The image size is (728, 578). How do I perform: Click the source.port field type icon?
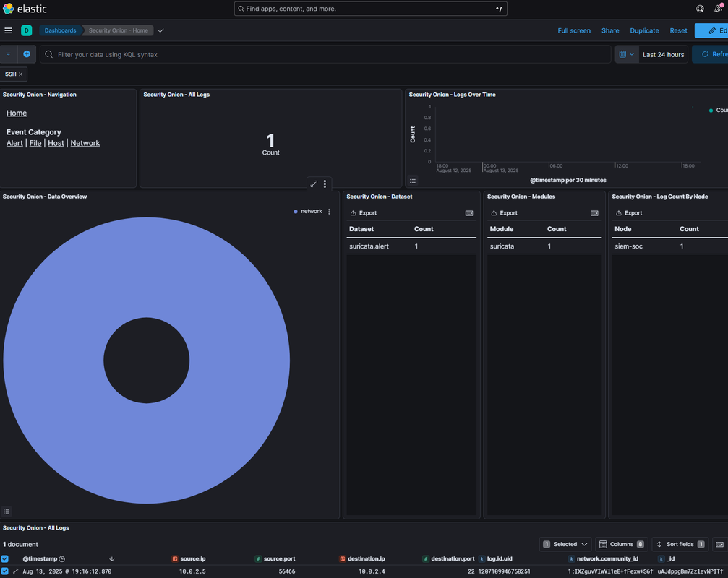[258, 559]
